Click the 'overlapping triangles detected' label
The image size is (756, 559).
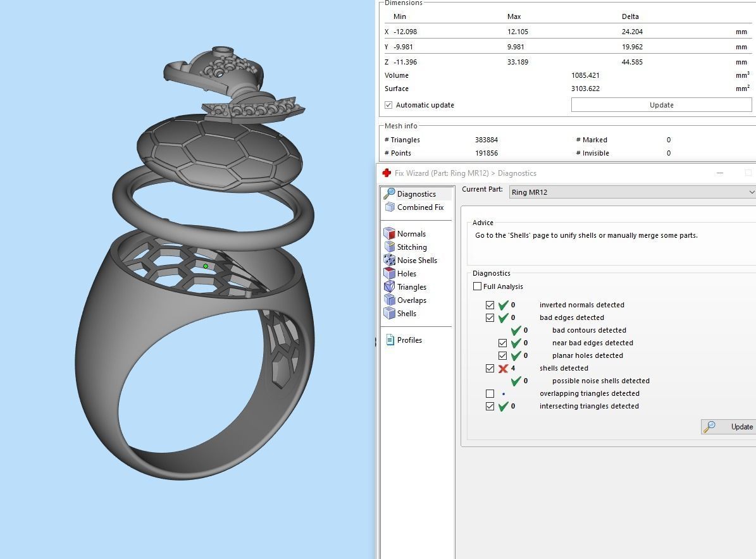pyautogui.click(x=589, y=394)
